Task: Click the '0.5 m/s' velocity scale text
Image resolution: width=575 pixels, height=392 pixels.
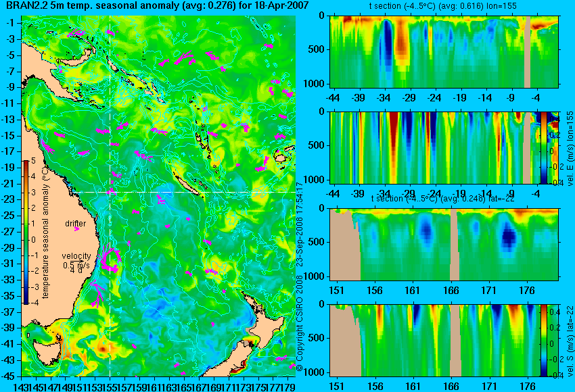Action: (x=76, y=265)
